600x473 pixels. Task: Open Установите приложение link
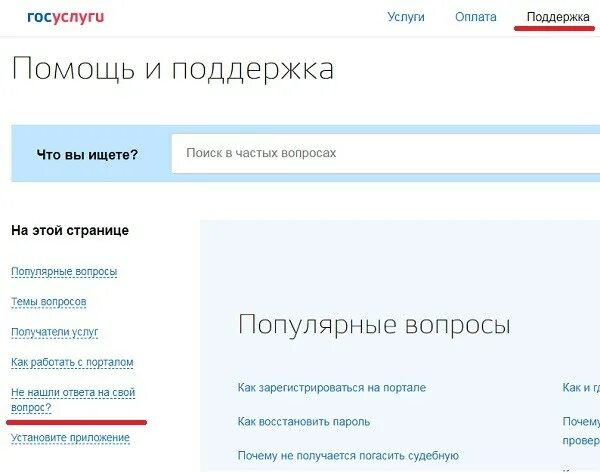tap(70, 437)
